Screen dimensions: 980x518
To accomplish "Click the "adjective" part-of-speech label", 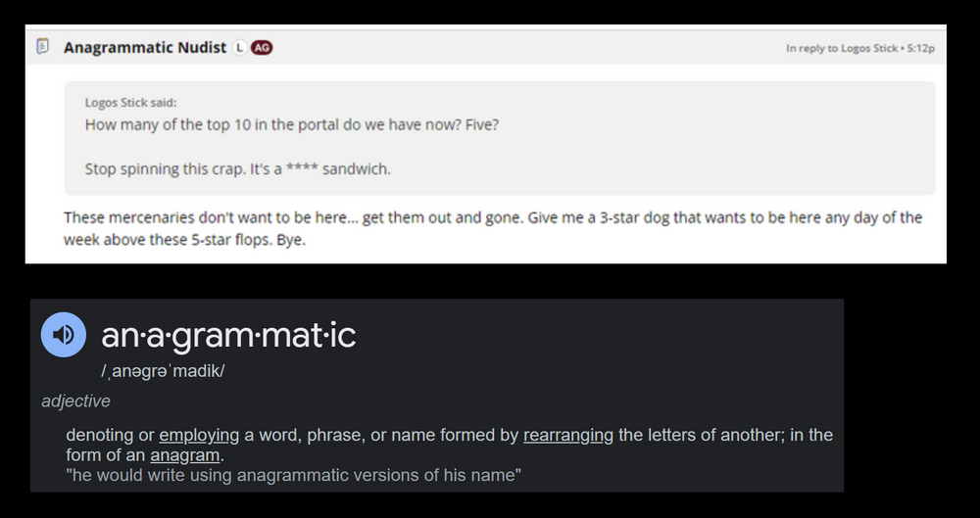I will [75, 400].
